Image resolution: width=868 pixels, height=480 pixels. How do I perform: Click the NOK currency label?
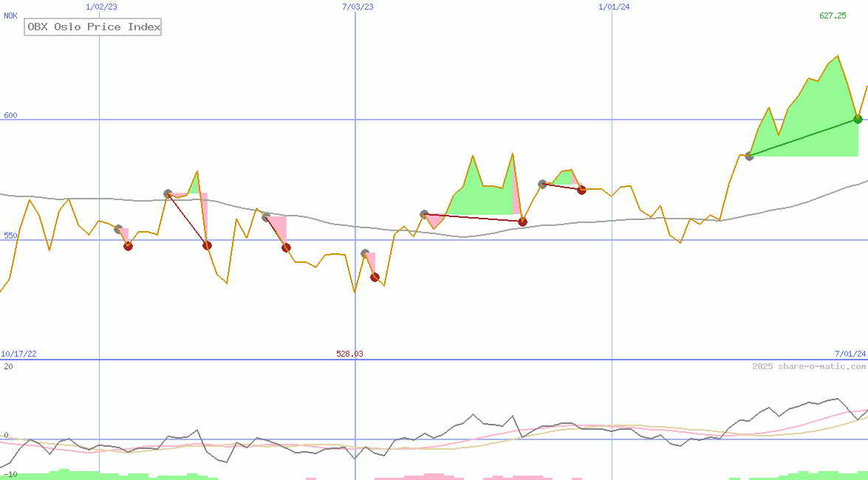(x=10, y=16)
